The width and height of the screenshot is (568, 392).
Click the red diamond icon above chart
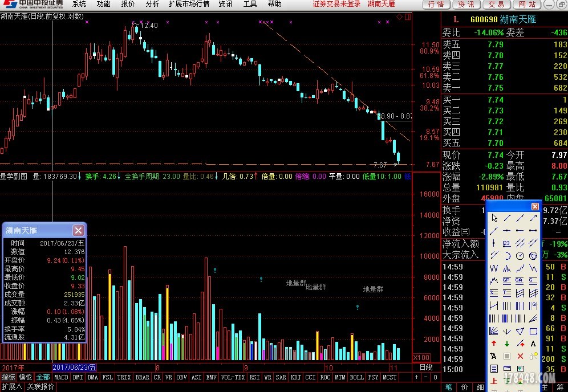click(x=399, y=17)
